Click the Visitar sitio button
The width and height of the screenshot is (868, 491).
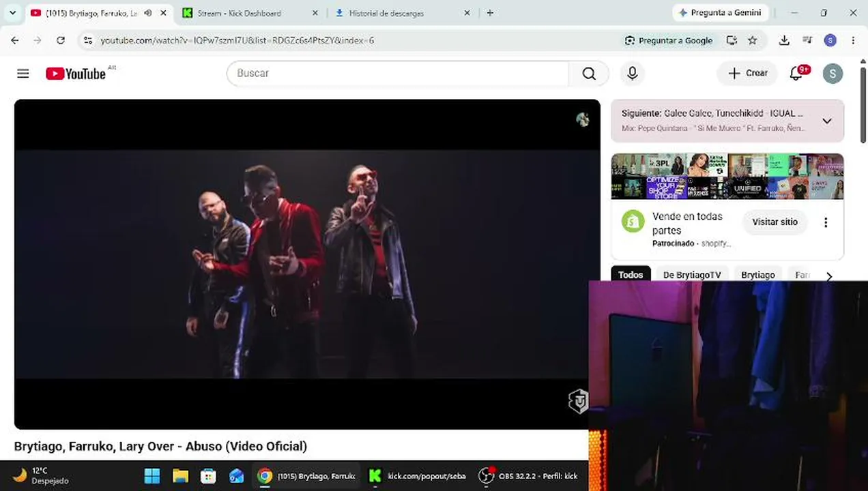tap(775, 222)
